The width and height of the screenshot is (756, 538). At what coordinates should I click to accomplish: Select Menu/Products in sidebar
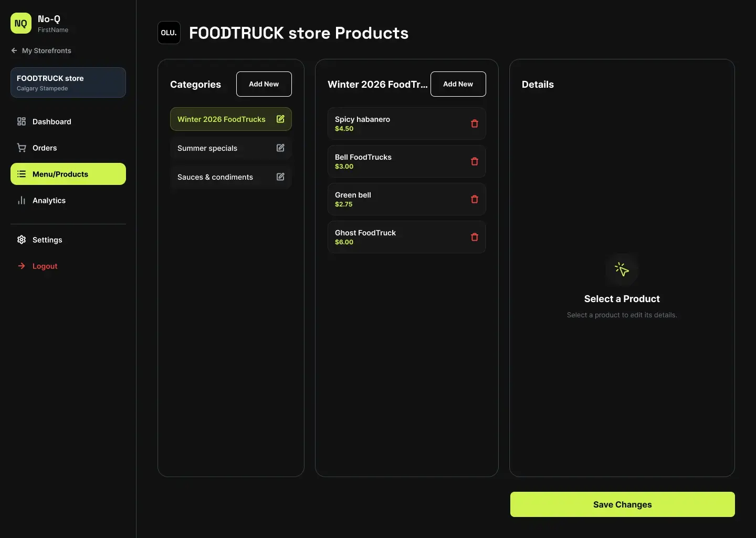[x=68, y=174]
